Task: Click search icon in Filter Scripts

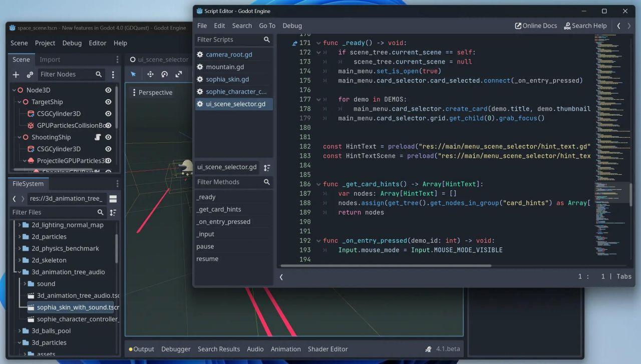Action: pos(267,40)
